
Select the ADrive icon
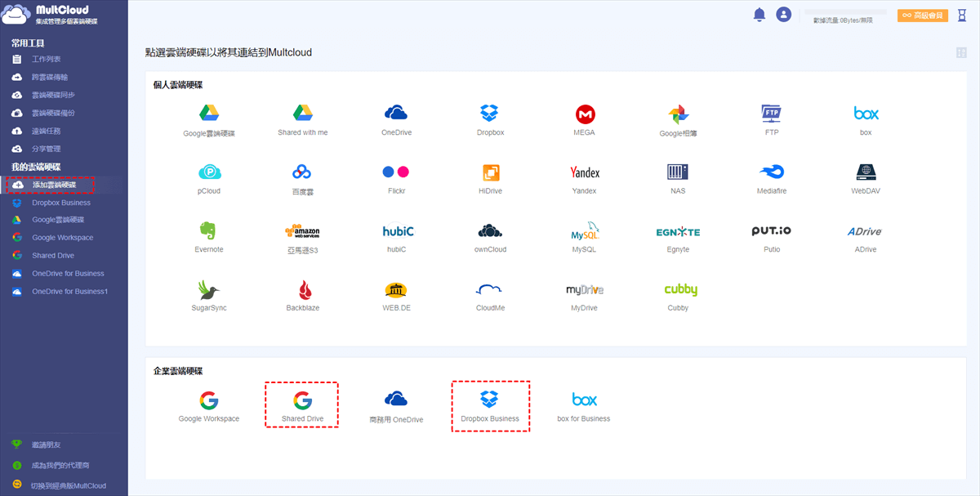point(865,231)
